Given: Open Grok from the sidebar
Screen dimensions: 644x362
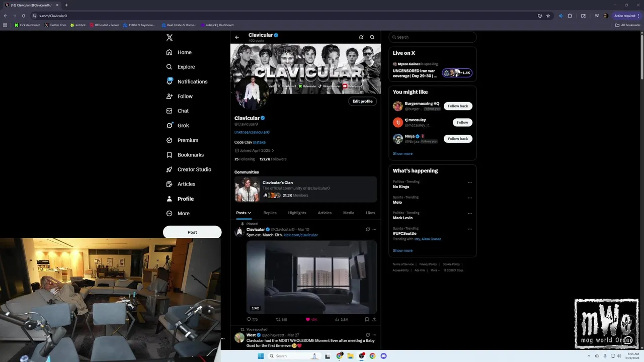Looking at the screenshot, I should (178, 125).
